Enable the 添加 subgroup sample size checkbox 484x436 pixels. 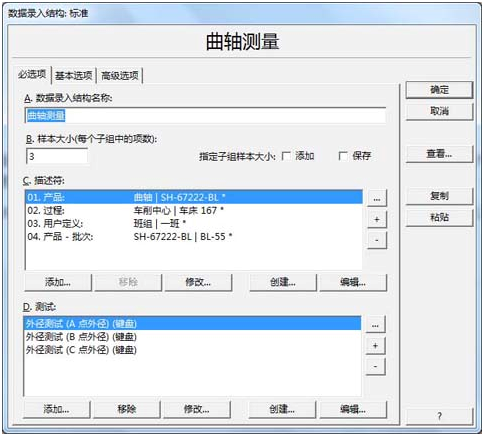point(286,156)
